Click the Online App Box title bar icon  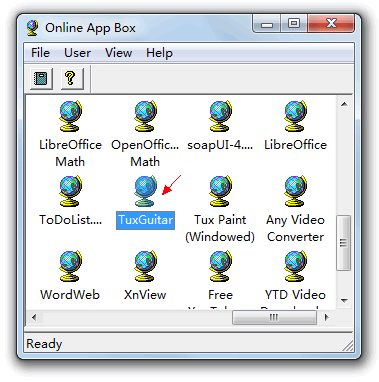coord(33,28)
